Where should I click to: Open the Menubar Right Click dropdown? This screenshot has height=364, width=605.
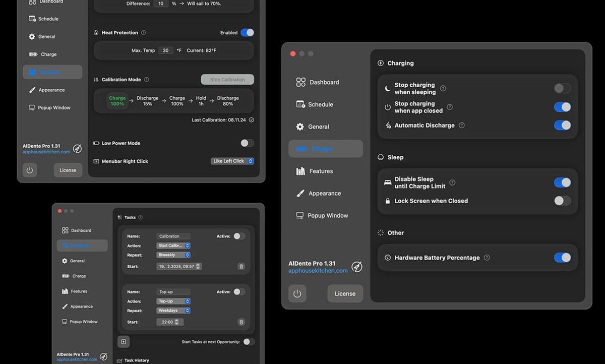232,161
